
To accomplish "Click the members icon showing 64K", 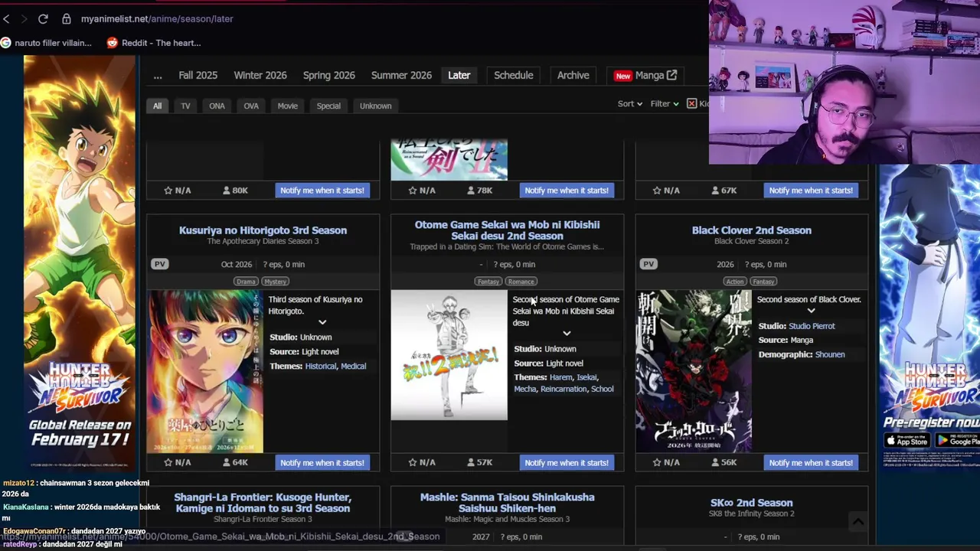I will [226, 462].
